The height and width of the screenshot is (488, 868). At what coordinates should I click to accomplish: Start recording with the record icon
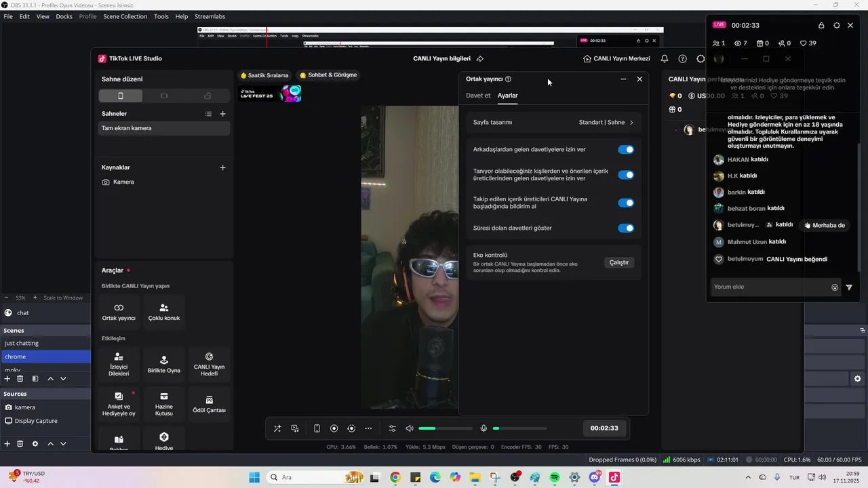[334, 428]
